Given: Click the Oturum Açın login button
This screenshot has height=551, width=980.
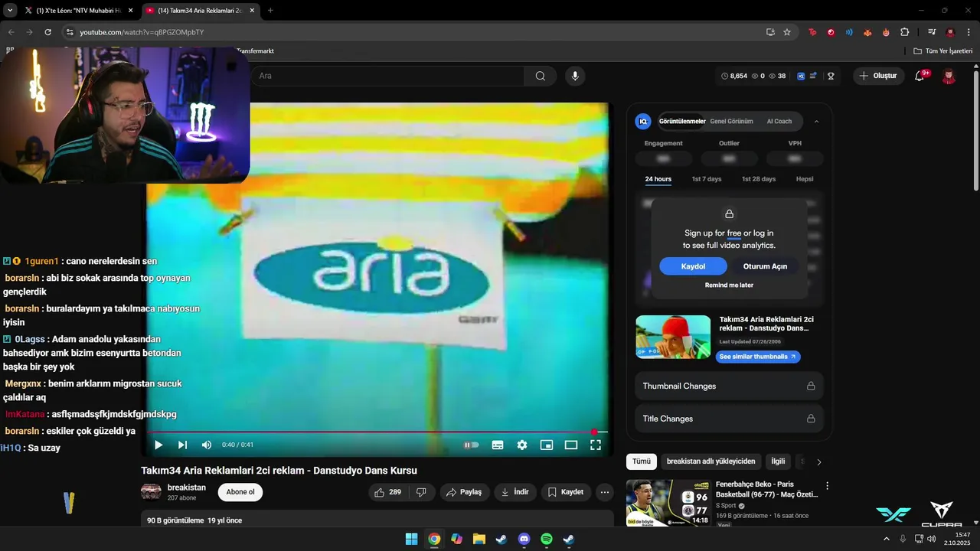Looking at the screenshot, I should (765, 266).
